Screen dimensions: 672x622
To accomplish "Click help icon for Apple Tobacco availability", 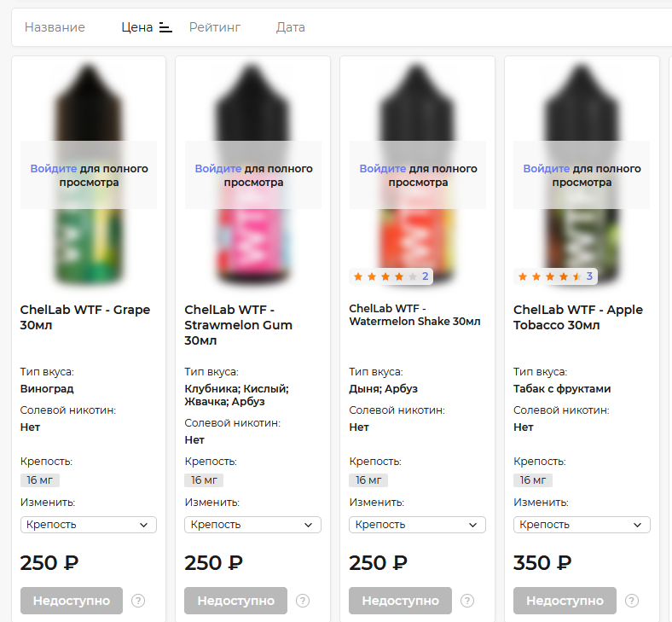I will [632, 601].
